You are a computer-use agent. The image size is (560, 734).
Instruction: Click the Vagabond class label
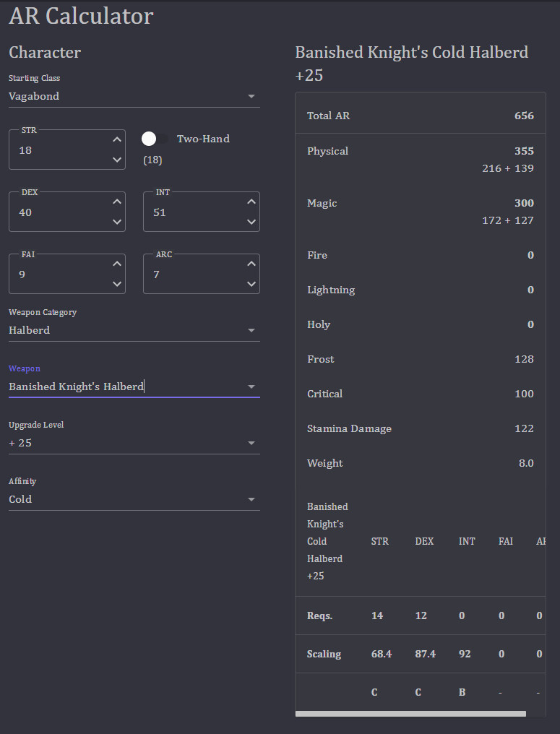click(x=31, y=96)
